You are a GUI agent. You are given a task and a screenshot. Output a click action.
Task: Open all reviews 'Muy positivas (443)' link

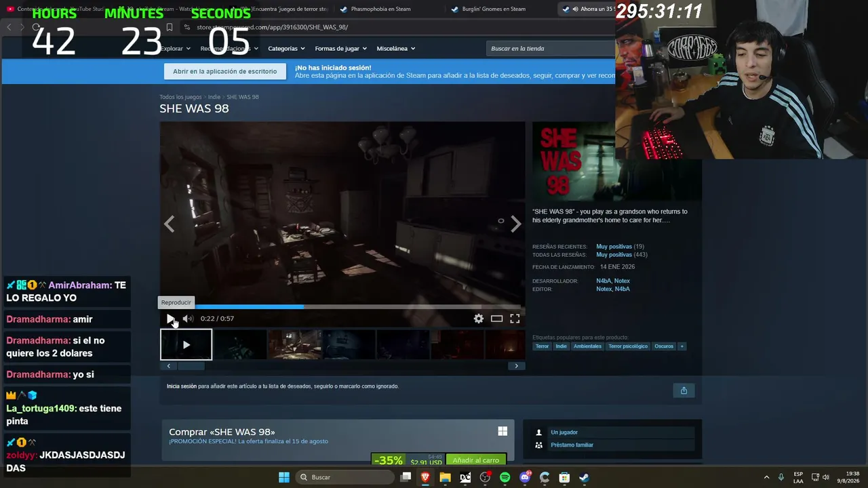tap(622, 255)
